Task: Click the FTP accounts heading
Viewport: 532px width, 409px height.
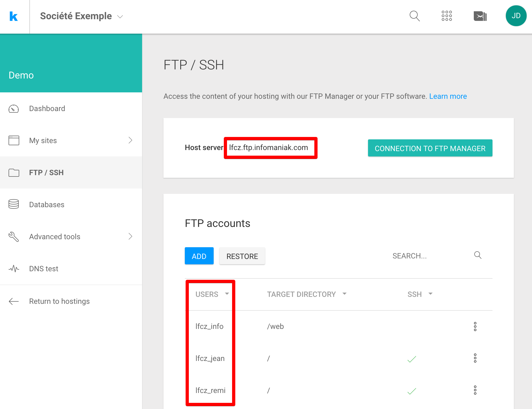Action: pyautogui.click(x=217, y=223)
